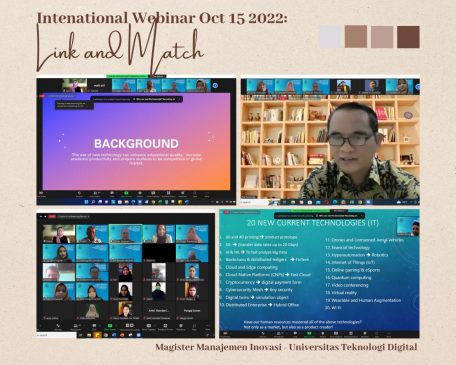The height and width of the screenshot is (365, 456).
Task: Click green Share Screen icon in gallery-view Zoom toolbar
Action: pyautogui.click(x=110, y=326)
